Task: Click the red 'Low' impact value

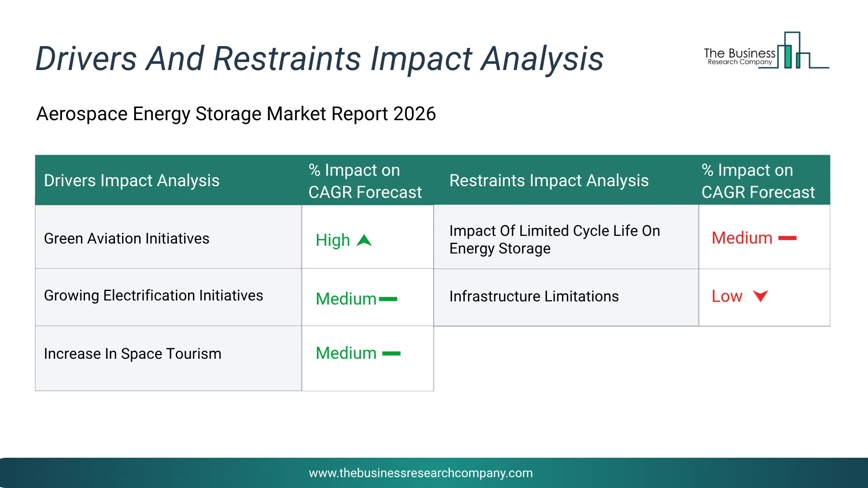Action: [x=727, y=296]
